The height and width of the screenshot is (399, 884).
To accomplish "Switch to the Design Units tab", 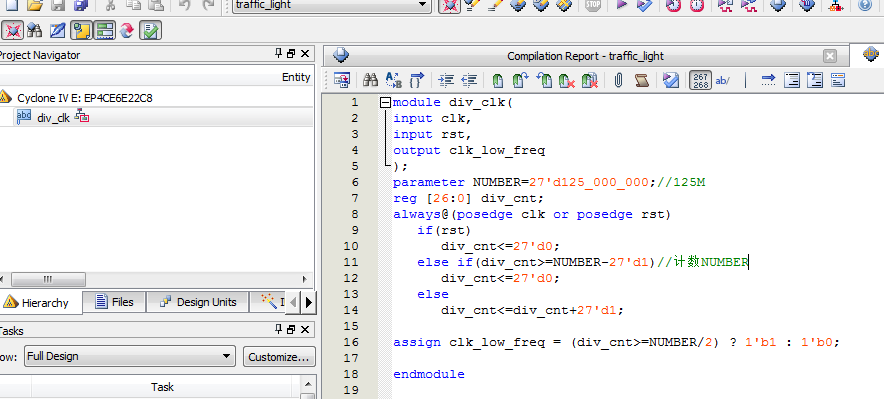I will (x=198, y=302).
